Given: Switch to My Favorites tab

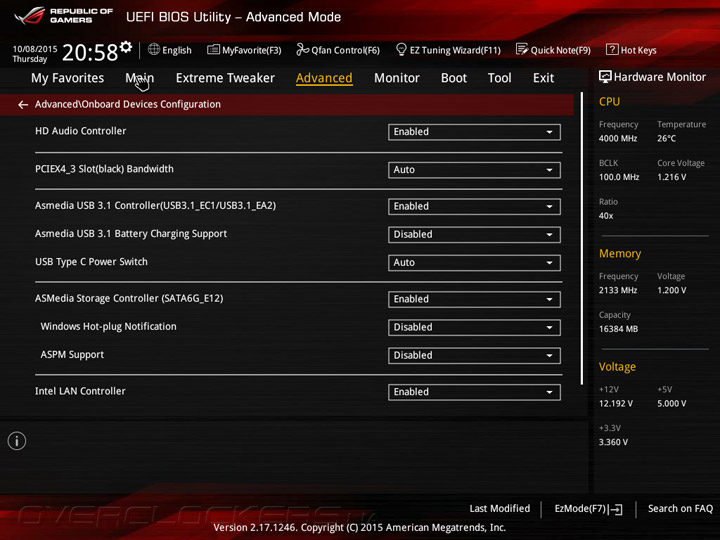Looking at the screenshot, I should coord(68,78).
